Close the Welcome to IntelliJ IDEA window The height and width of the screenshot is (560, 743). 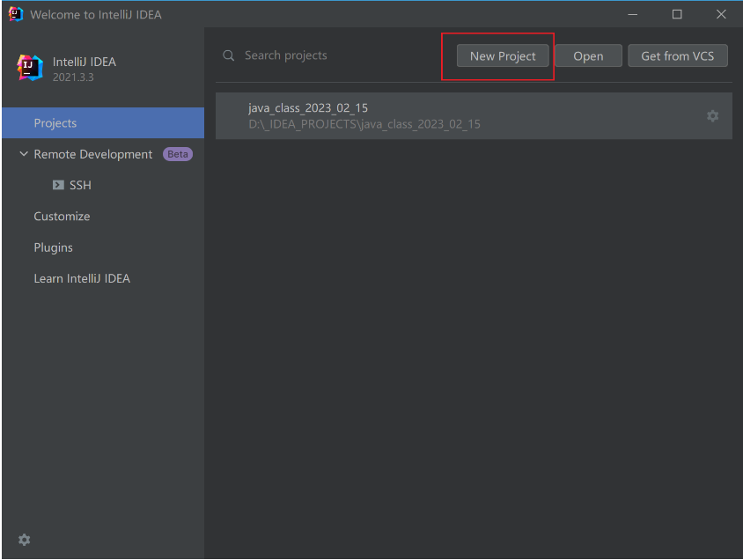pos(721,14)
